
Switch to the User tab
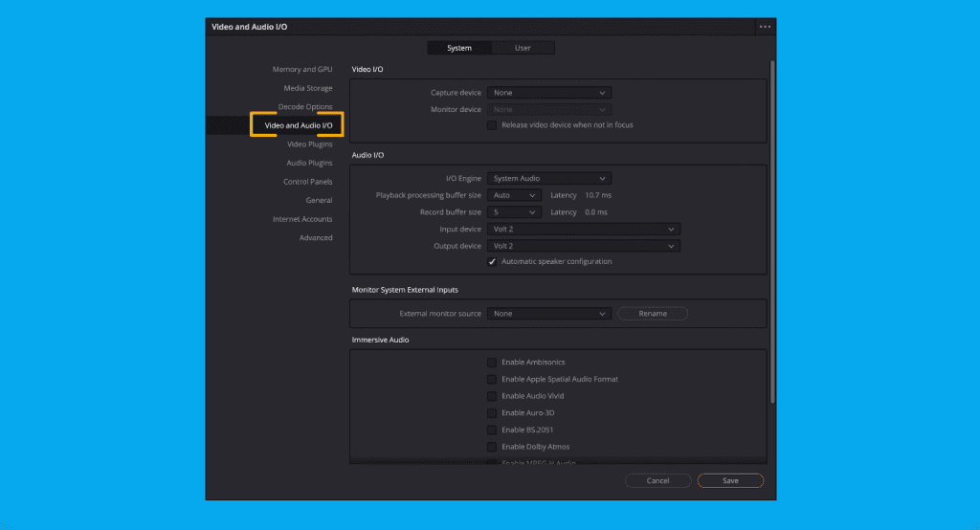click(523, 48)
